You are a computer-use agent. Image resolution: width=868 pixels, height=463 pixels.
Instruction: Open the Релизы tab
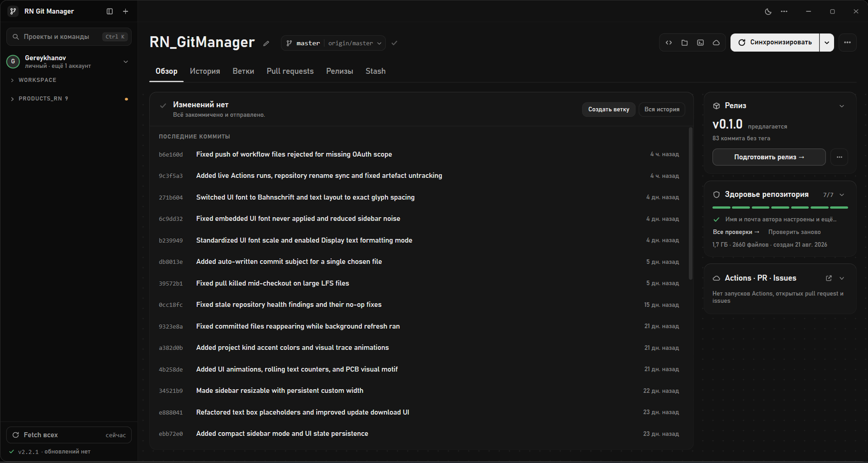pos(340,71)
